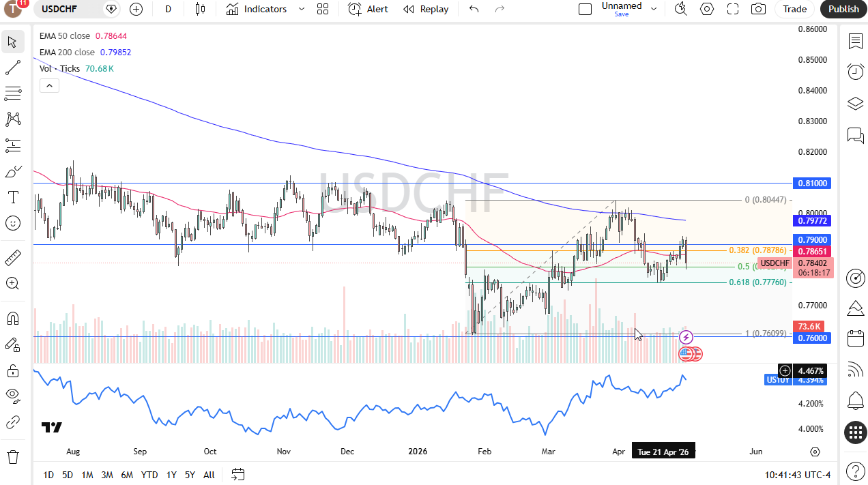
Task: Activate the magnet mode tool
Action: point(13,319)
